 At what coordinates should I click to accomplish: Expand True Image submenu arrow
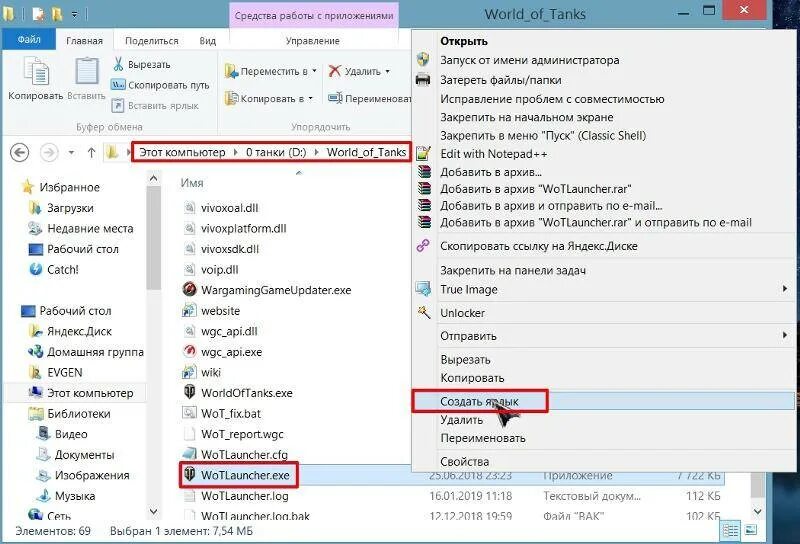click(x=784, y=289)
